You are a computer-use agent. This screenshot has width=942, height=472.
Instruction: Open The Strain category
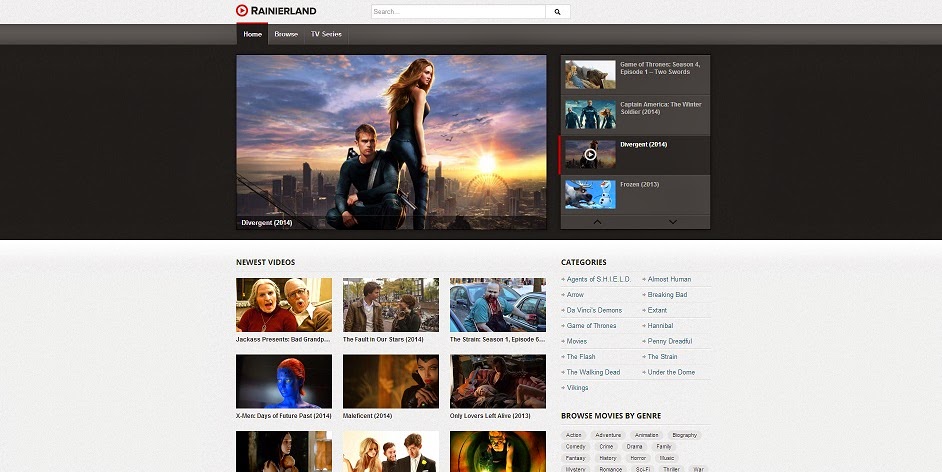pyautogui.click(x=662, y=357)
